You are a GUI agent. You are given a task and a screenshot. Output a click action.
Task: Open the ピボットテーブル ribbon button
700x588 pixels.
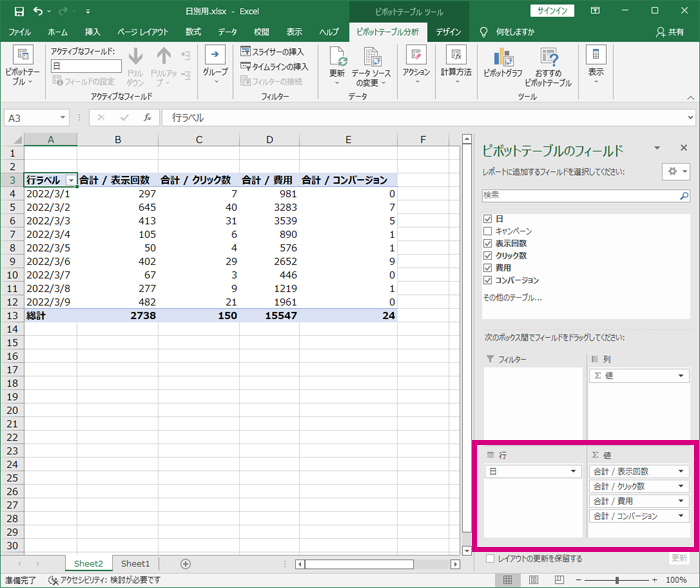(22, 66)
